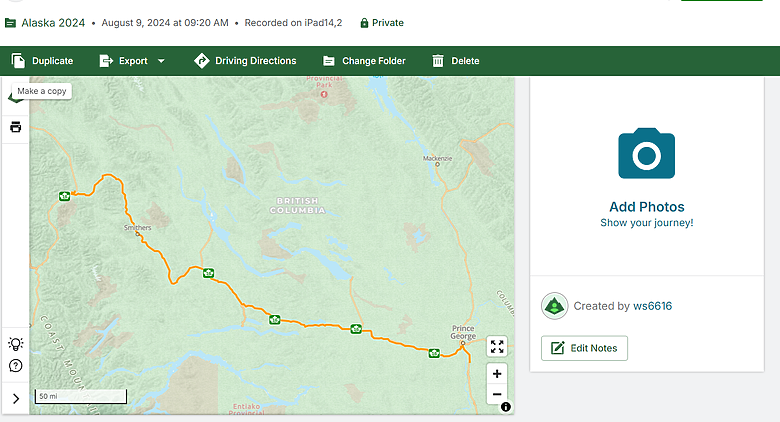Expand the Export dropdown arrow

(x=161, y=61)
